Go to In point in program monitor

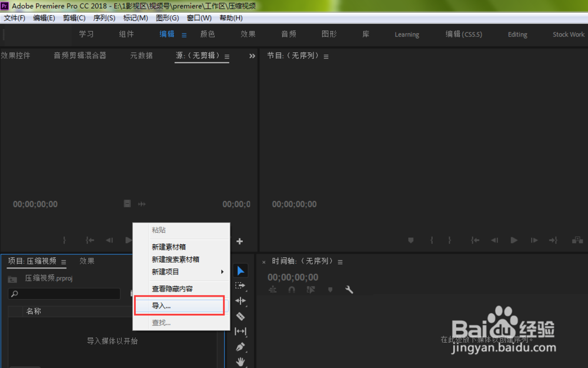click(475, 240)
